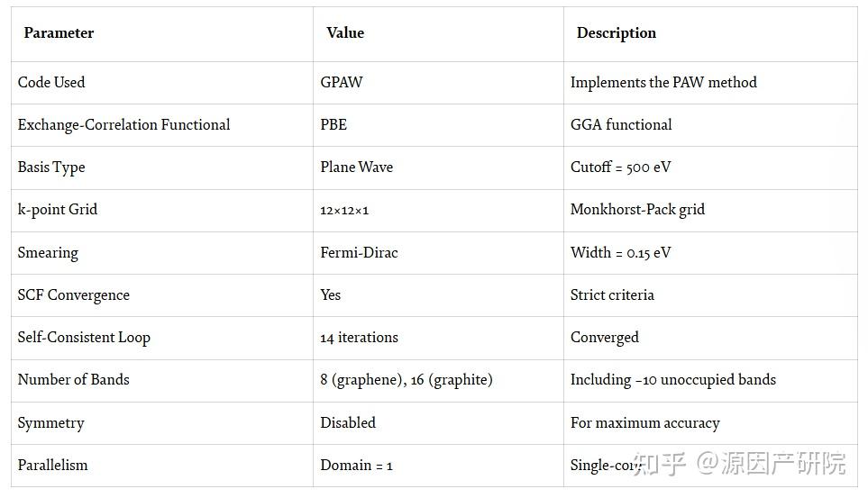Image resolution: width=868 pixels, height=498 pixels.
Task: Select the Width = 0.15 eV cell
Action: coord(620,252)
